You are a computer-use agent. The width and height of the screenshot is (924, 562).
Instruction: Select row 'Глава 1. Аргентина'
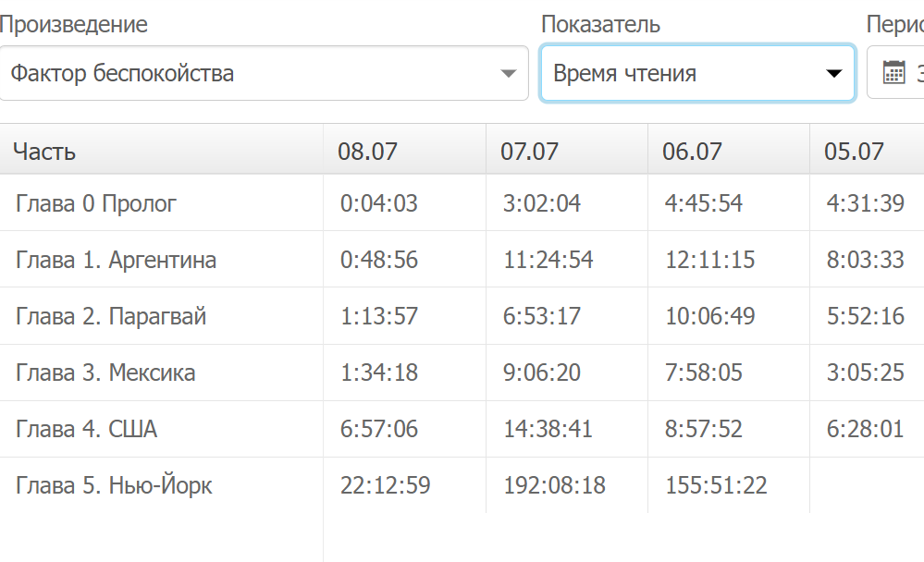(x=117, y=260)
